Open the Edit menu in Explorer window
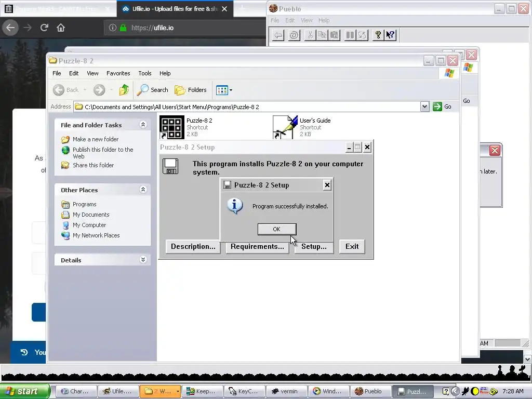532x399 pixels. (x=74, y=73)
